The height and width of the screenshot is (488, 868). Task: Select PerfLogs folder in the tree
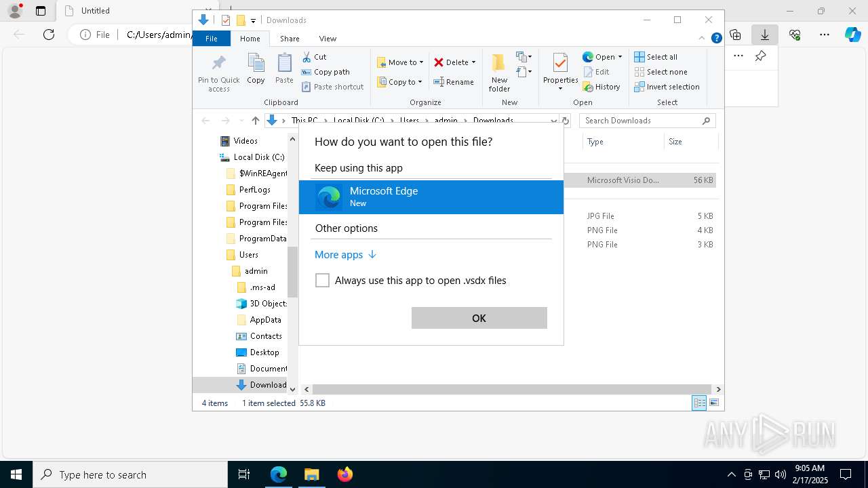point(248,190)
